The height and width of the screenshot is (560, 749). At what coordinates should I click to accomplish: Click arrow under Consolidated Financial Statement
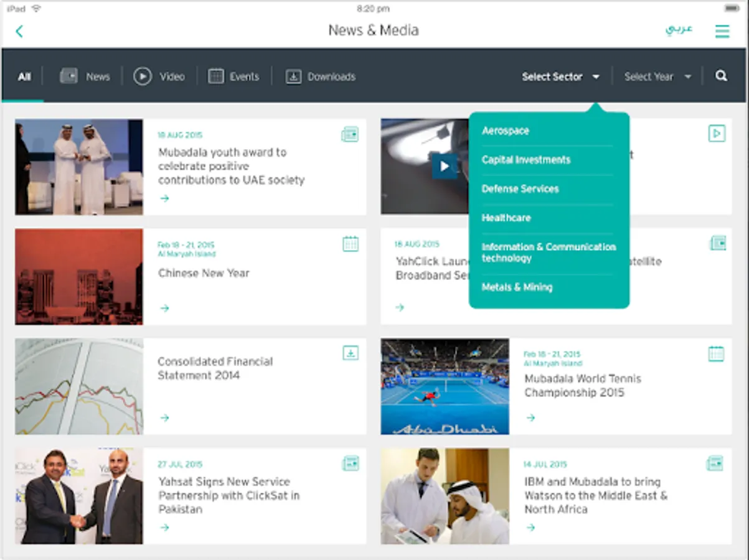click(164, 418)
